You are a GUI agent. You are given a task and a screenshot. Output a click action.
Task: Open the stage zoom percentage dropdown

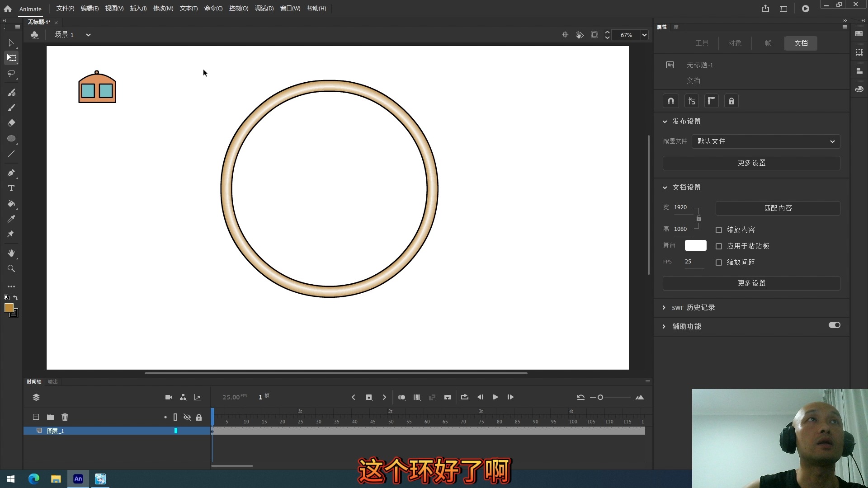pyautogui.click(x=644, y=35)
